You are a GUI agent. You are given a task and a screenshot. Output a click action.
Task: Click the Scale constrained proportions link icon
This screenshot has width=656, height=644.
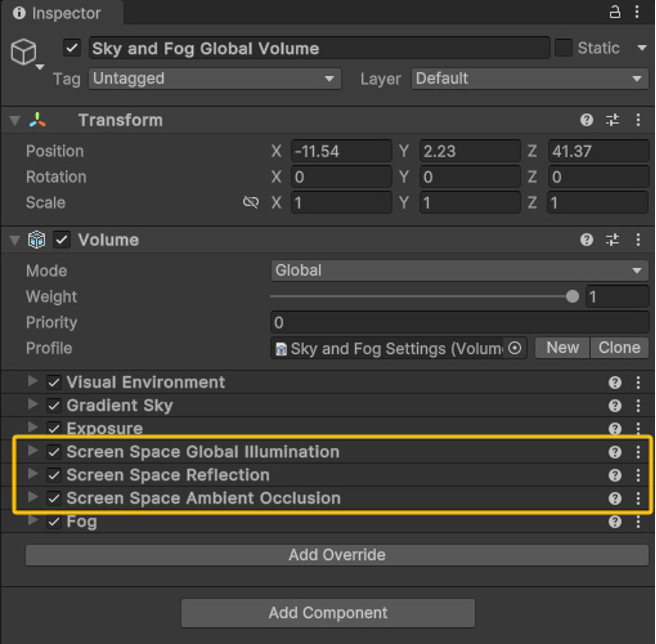(x=251, y=203)
